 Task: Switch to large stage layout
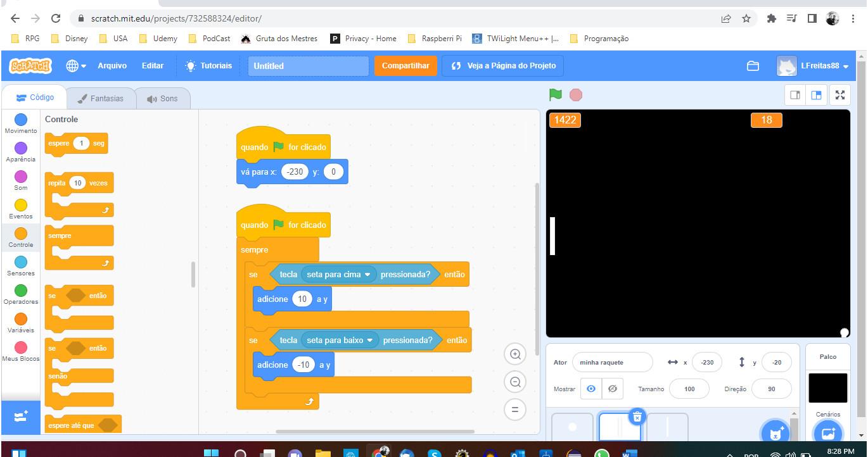(816, 95)
